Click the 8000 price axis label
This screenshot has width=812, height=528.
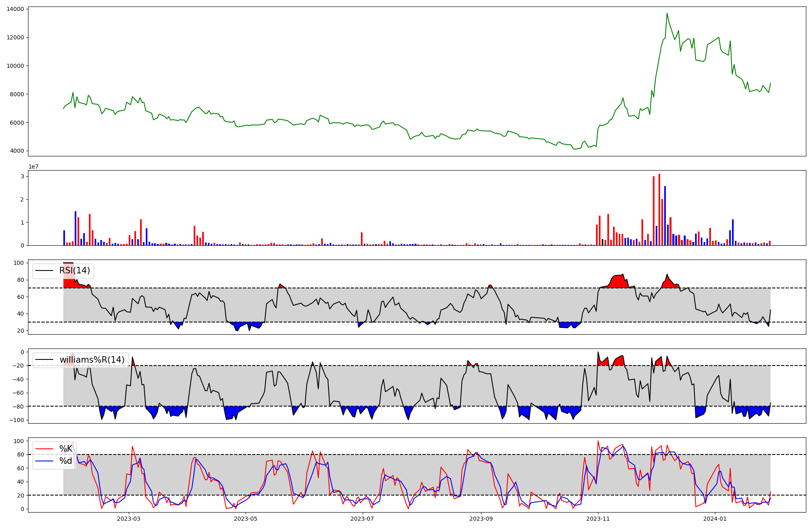pyautogui.click(x=17, y=94)
